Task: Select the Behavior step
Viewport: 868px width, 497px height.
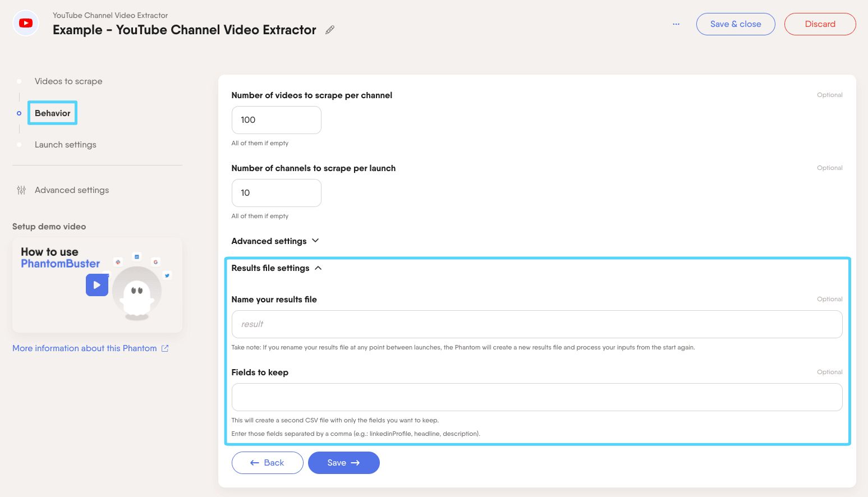Action: pyautogui.click(x=53, y=113)
